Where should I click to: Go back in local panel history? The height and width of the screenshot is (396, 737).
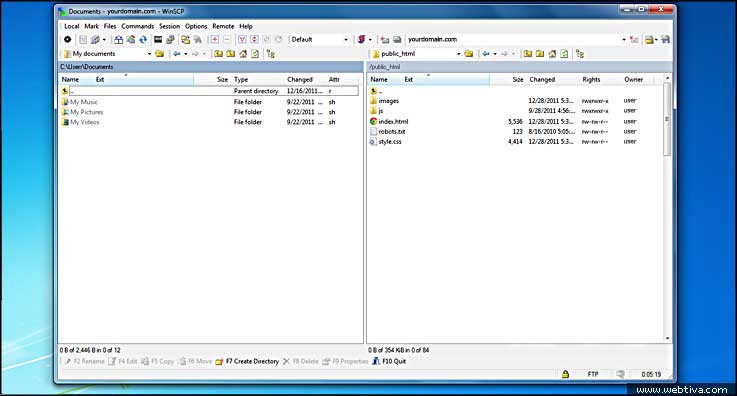(x=177, y=54)
